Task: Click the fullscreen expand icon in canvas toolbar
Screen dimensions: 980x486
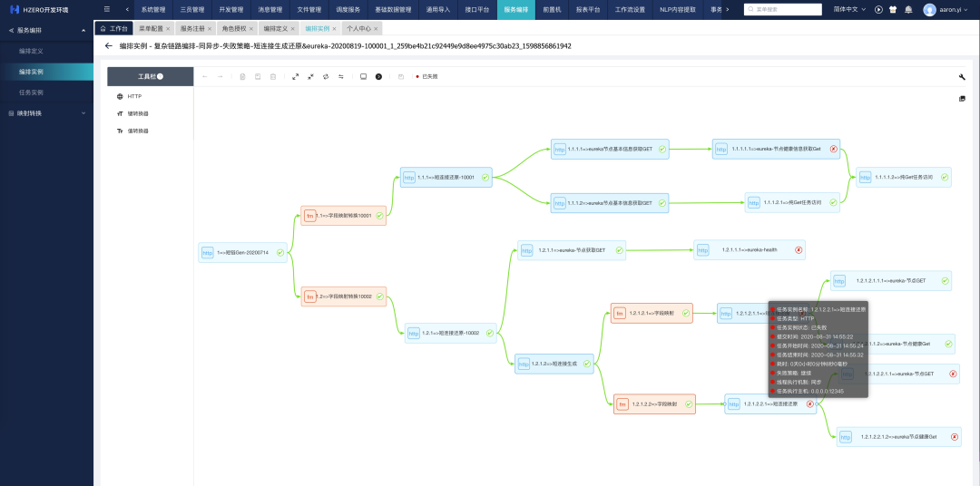Action: pyautogui.click(x=295, y=77)
